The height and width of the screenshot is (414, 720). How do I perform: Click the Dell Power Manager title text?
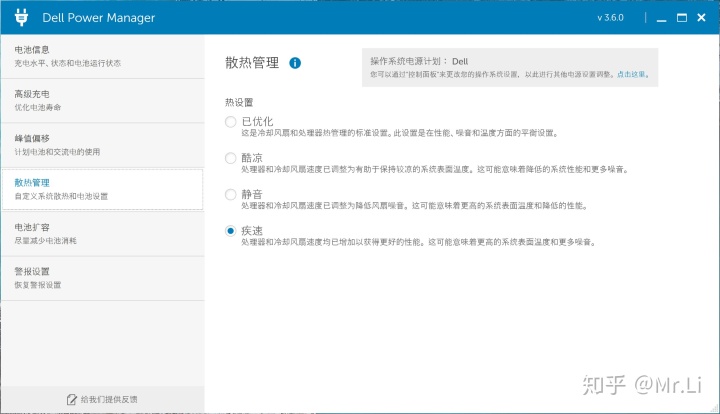point(98,18)
